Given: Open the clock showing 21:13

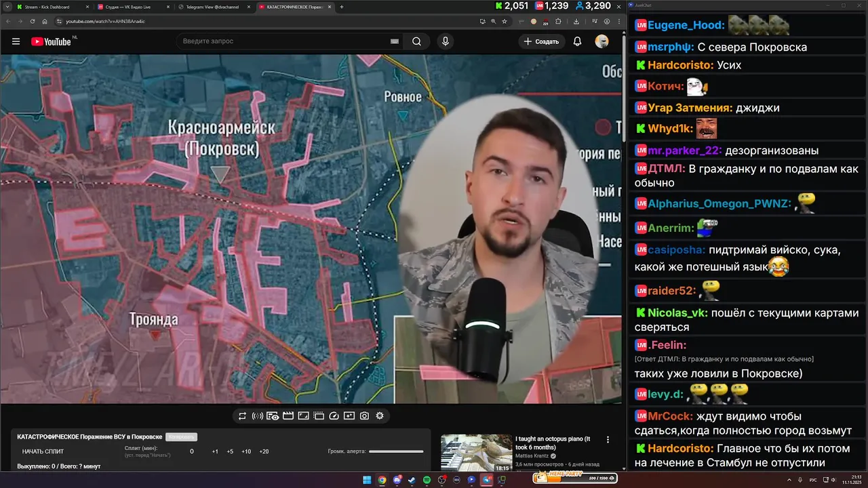Looking at the screenshot, I should click(851, 477).
